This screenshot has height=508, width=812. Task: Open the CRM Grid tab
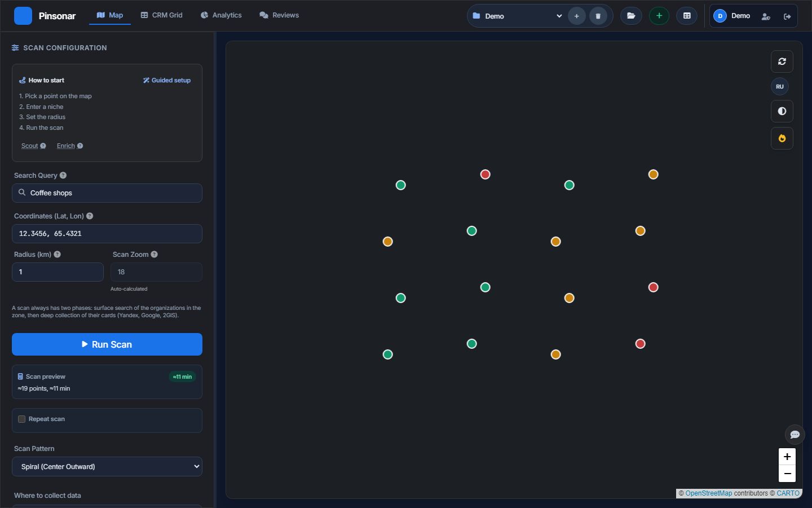pos(161,15)
